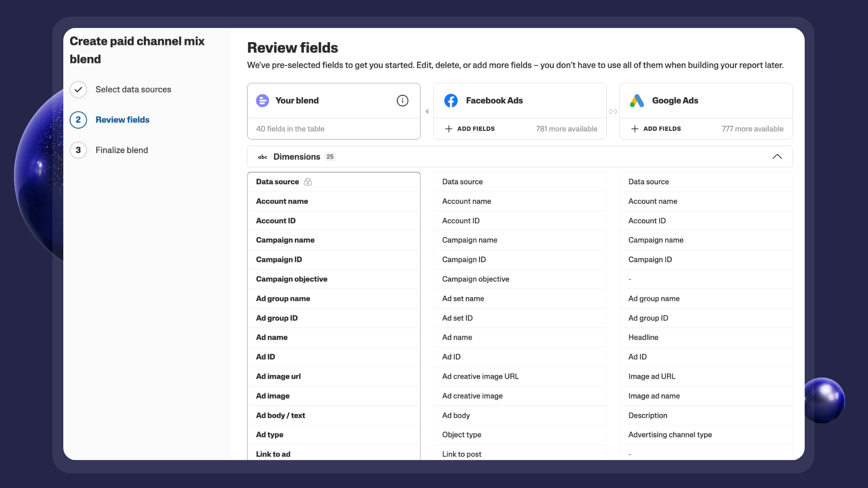Click the Ad image url blend row
The image size is (868, 488).
(x=278, y=376)
